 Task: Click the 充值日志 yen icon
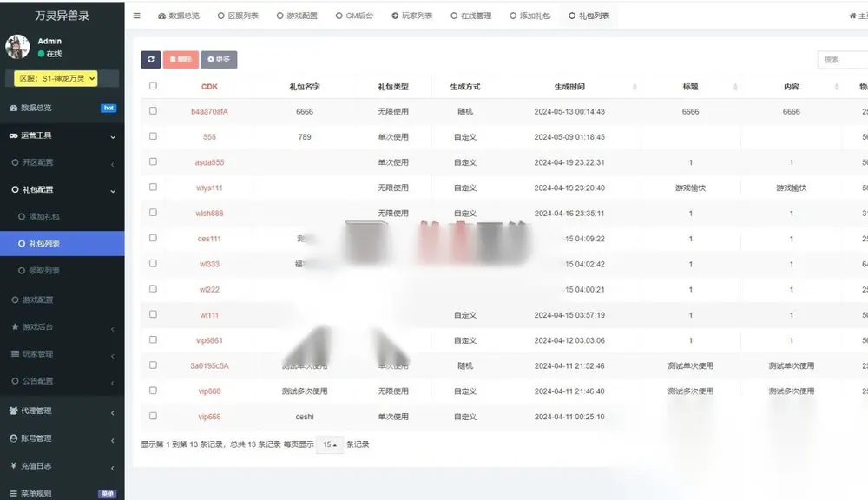pyautogui.click(x=13, y=465)
